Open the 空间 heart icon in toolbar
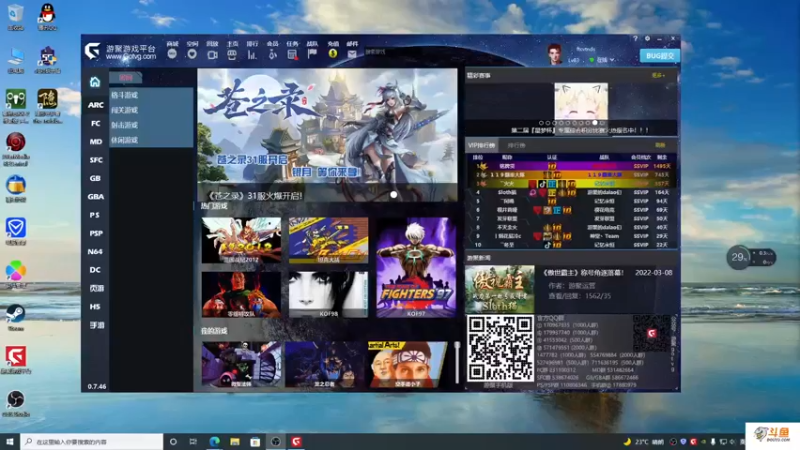 pos(192,54)
